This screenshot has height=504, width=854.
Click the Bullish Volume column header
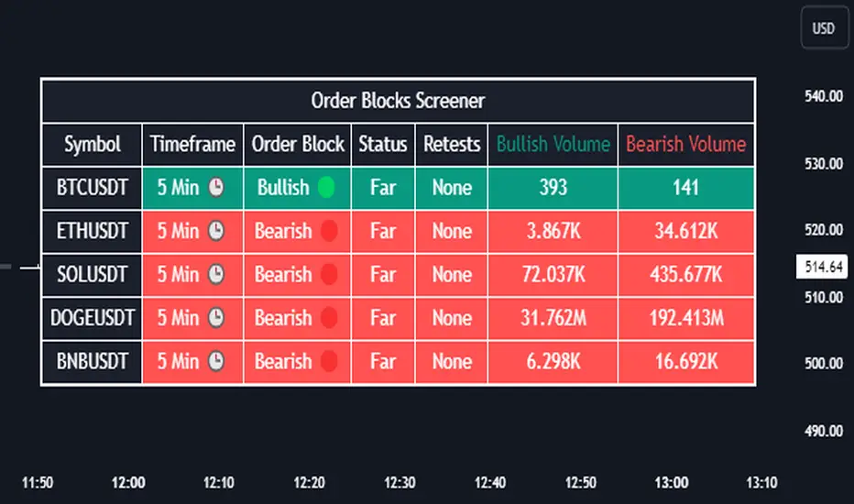click(x=553, y=144)
